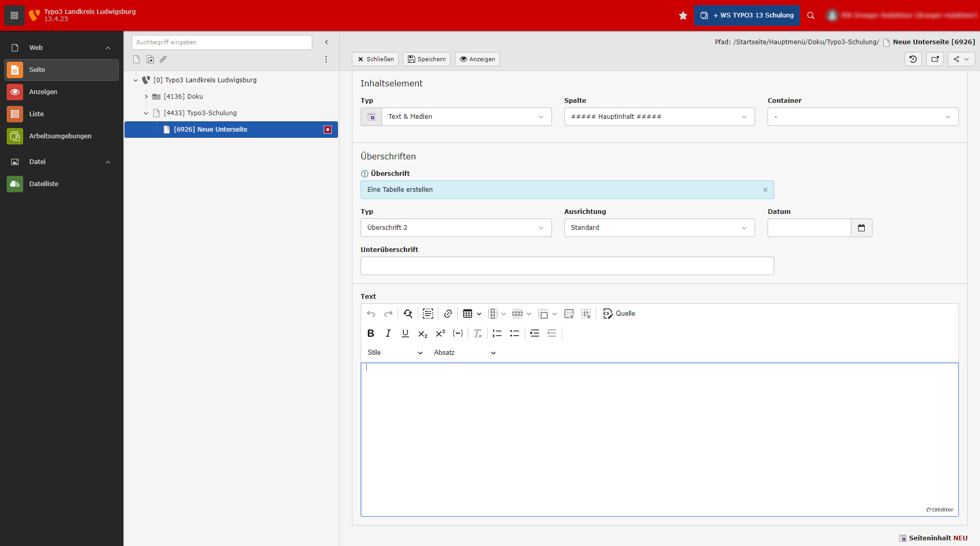Viewport: 980px width, 546px height.
Task: Click the Schließen button
Action: [x=376, y=59]
